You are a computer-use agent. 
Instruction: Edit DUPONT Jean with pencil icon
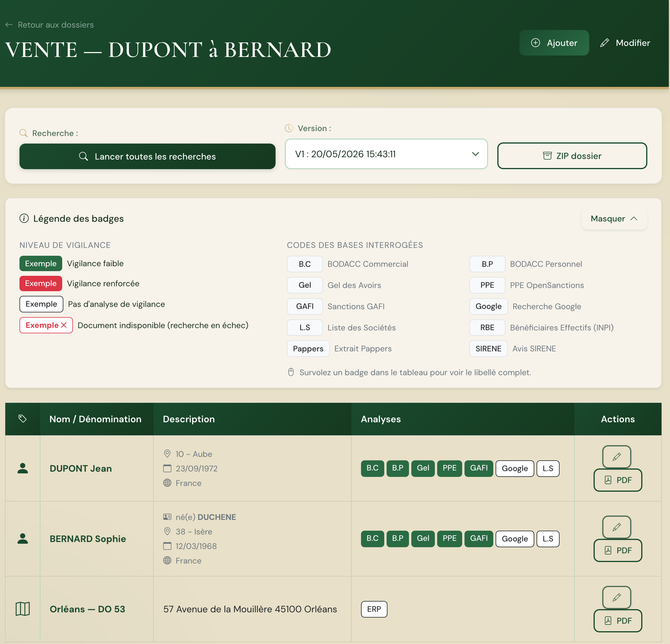tap(616, 457)
